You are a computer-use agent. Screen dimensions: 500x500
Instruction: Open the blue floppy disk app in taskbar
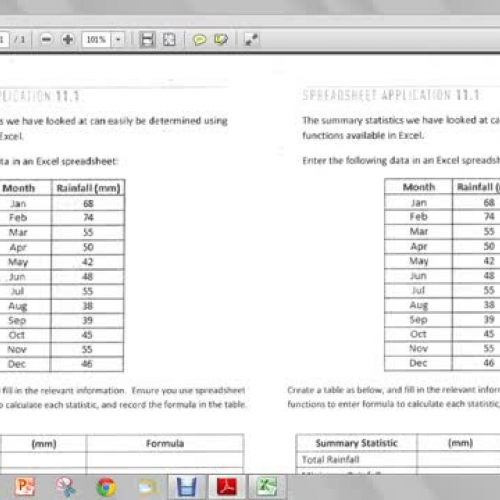click(186, 487)
